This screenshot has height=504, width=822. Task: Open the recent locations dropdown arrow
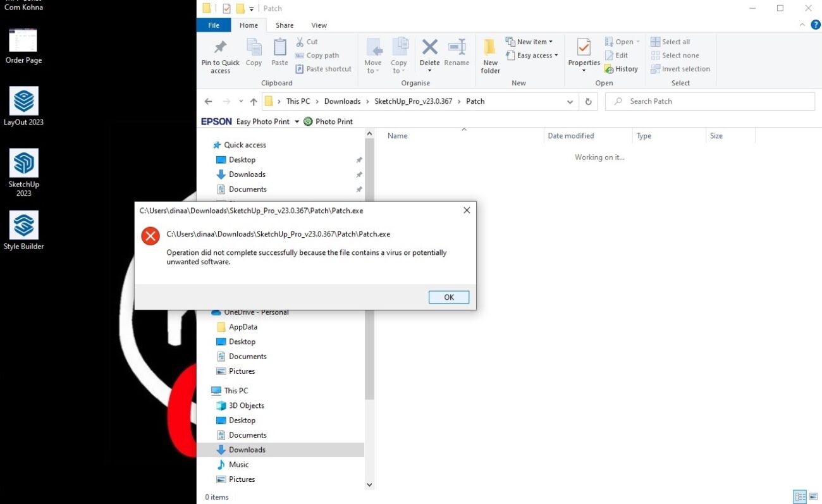coord(241,101)
